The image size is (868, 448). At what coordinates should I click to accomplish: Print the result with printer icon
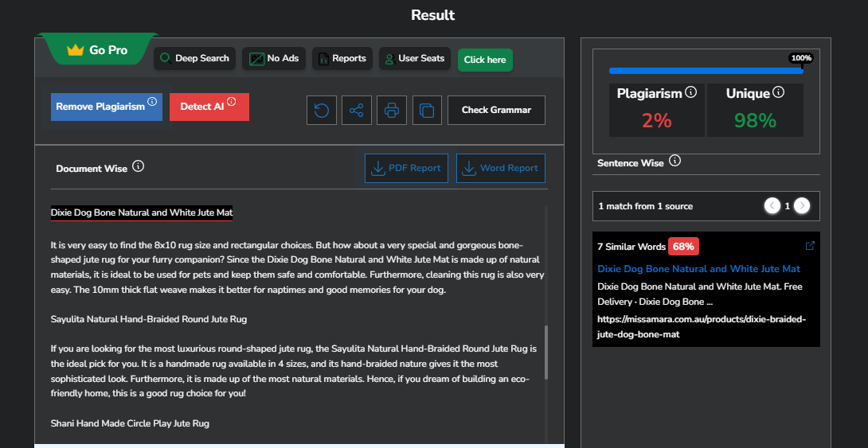[392, 110]
